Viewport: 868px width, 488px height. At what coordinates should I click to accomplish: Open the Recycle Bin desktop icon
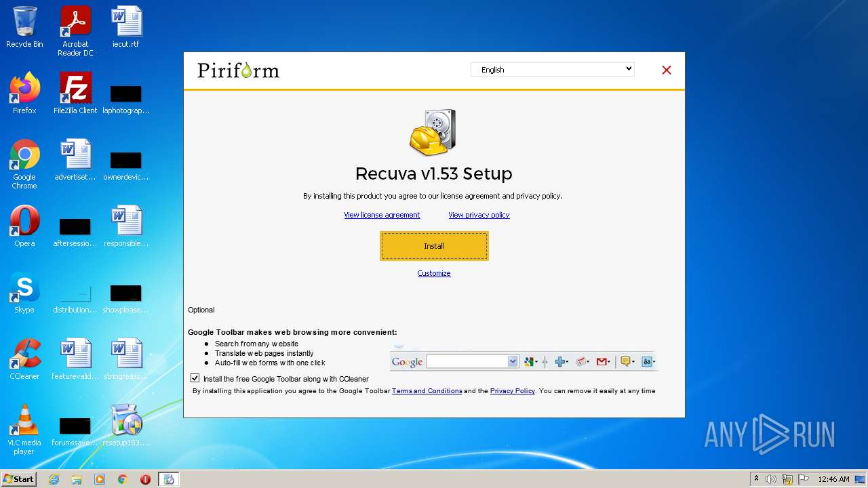(24, 27)
